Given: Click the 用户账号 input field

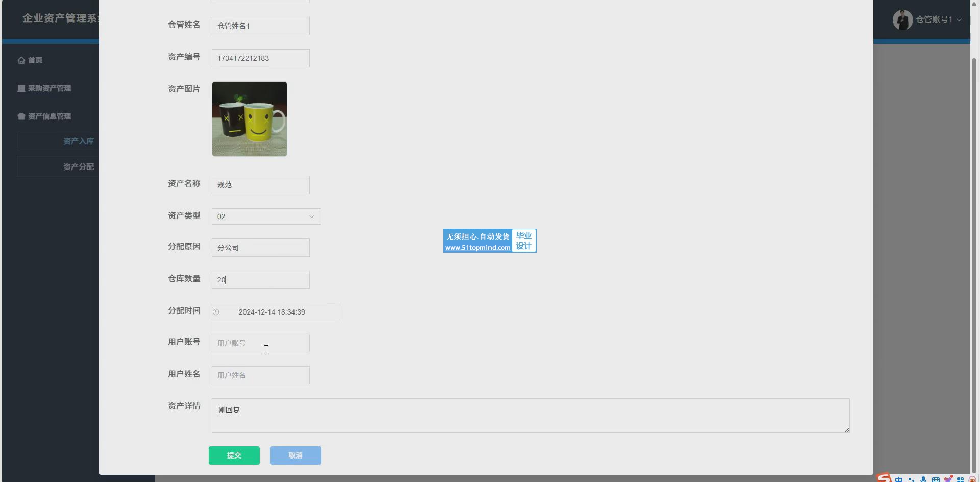Looking at the screenshot, I should click(260, 343).
